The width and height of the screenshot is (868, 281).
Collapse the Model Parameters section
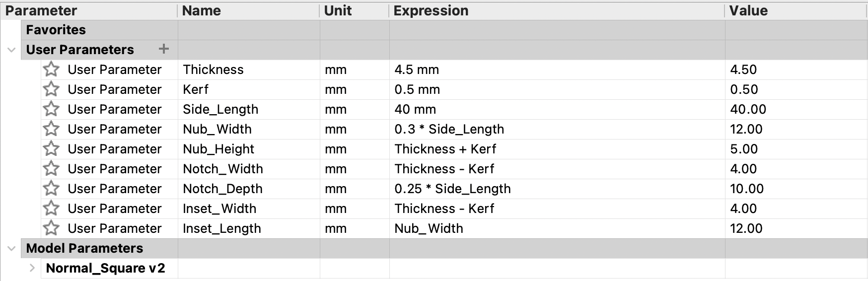(x=11, y=249)
